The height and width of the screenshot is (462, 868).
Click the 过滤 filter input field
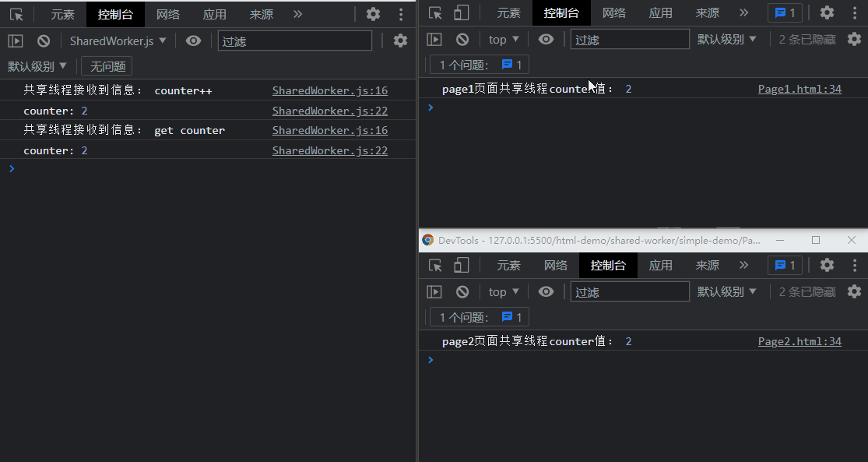(x=294, y=41)
